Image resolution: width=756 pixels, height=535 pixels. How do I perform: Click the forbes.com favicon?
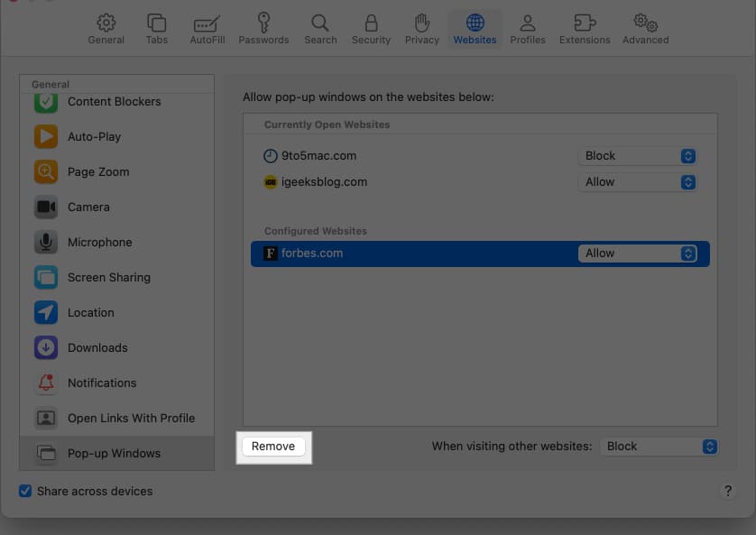271,254
